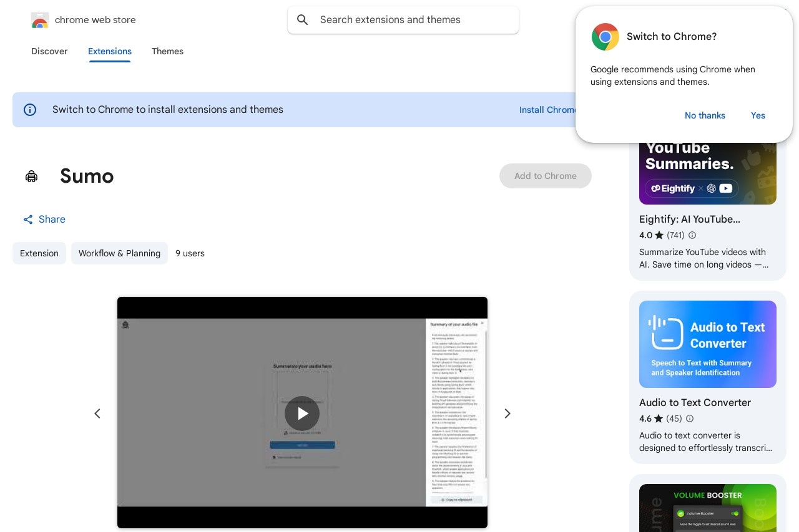Click the Eightify 4.0 star rating

tap(652, 235)
